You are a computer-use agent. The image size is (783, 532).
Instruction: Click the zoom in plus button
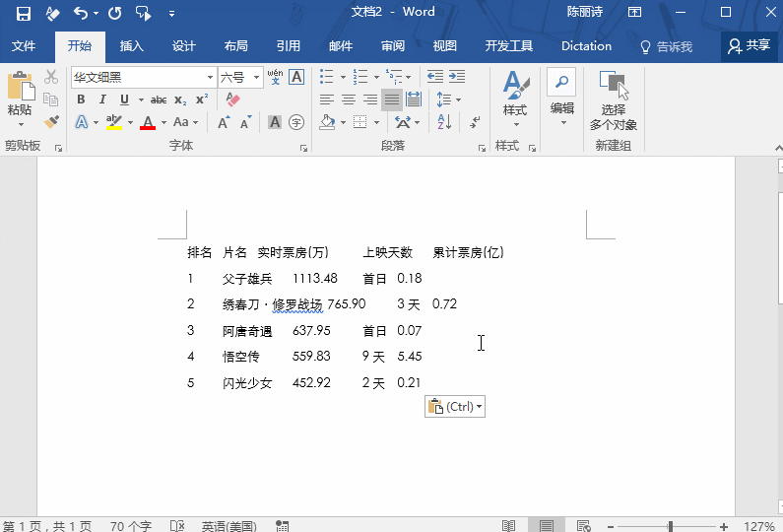[x=724, y=526]
